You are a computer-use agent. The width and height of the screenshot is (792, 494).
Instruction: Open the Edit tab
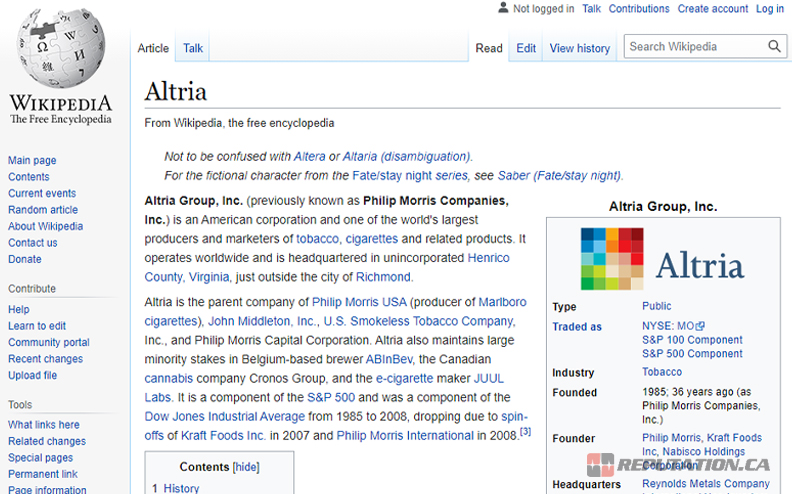click(525, 48)
